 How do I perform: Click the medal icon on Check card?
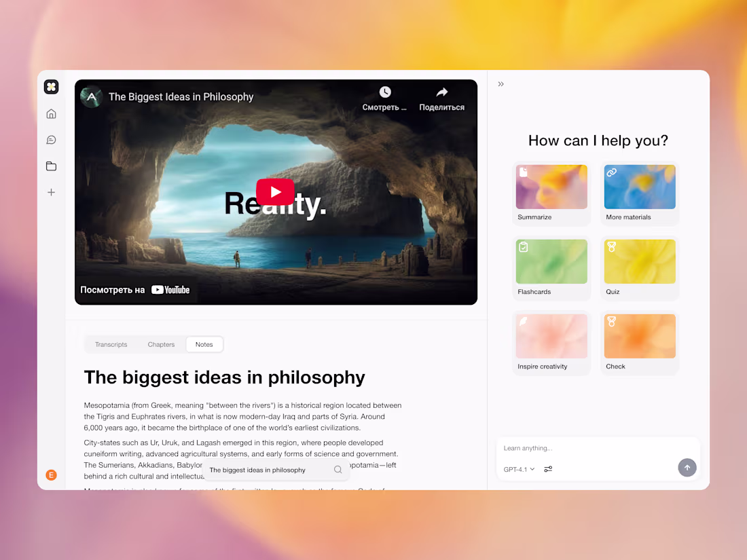click(x=612, y=322)
